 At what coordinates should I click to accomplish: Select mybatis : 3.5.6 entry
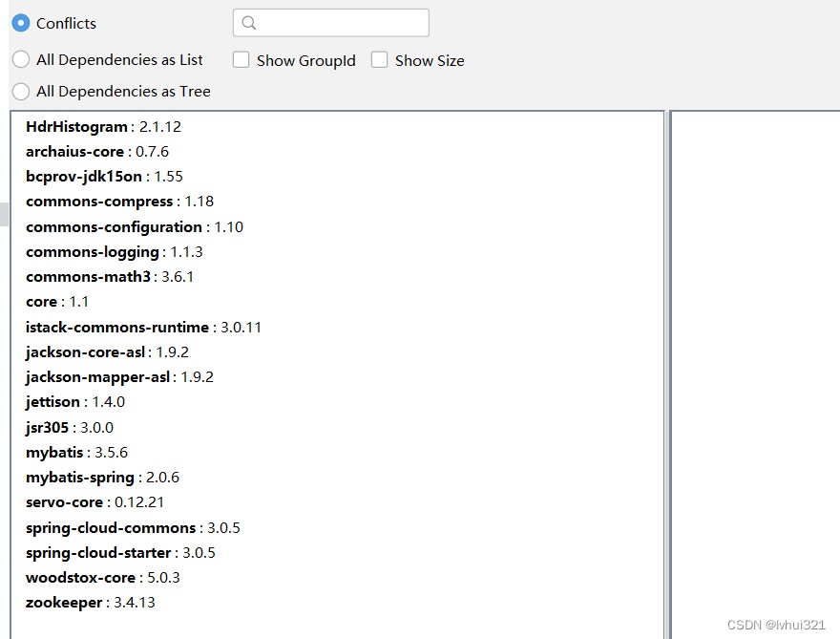tap(76, 453)
